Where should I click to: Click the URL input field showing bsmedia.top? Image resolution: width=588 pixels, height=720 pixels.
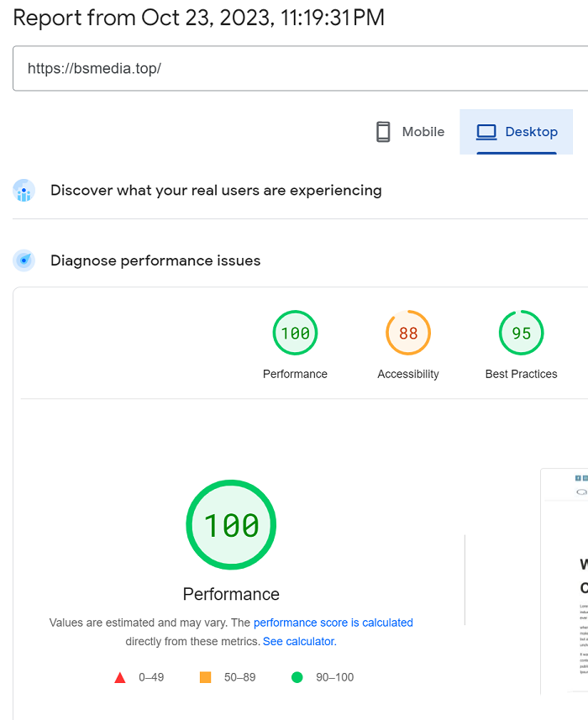[x=301, y=68]
